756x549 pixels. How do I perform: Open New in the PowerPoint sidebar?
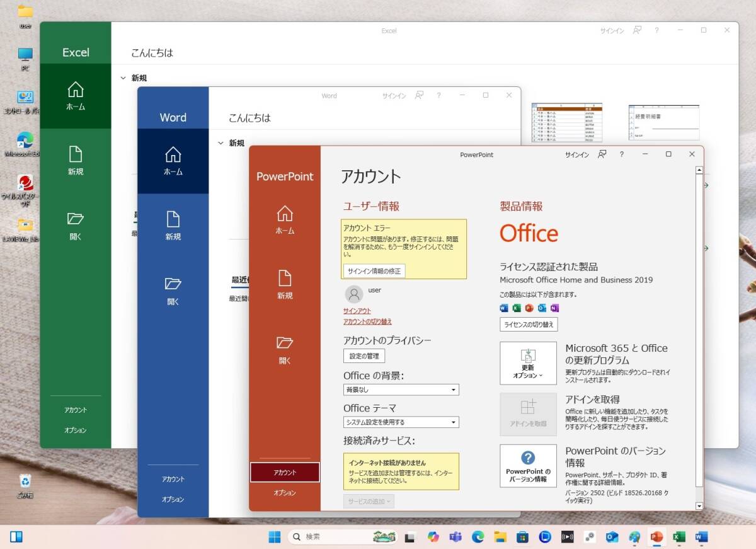coord(285,285)
